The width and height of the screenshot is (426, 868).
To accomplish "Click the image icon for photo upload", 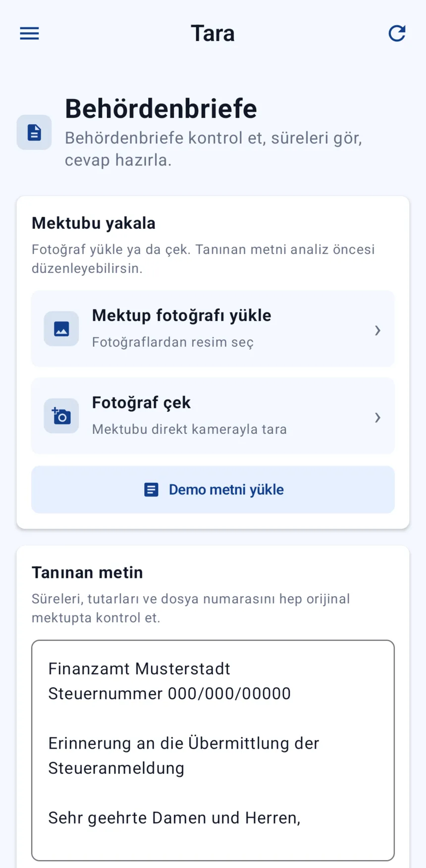I will [61, 329].
